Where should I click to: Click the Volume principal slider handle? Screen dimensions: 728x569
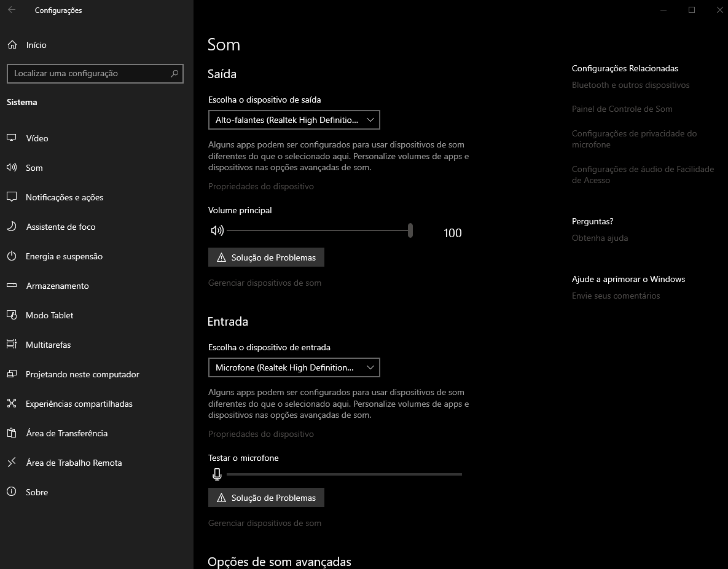[410, 230]
